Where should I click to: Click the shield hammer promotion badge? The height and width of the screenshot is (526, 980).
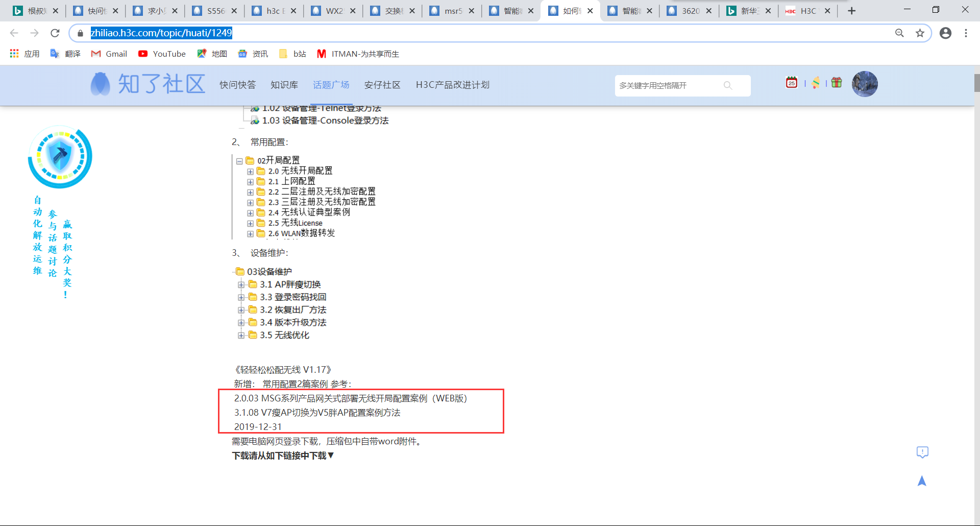(60, 157)
